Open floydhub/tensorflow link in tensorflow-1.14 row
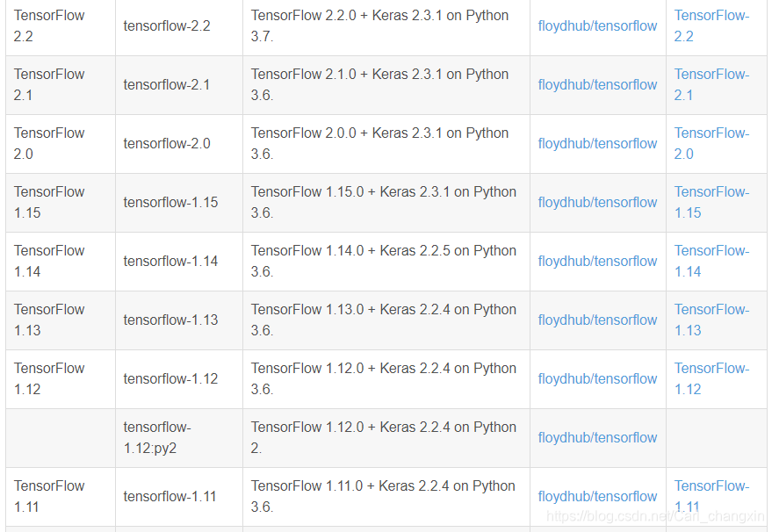 (597, 262)
